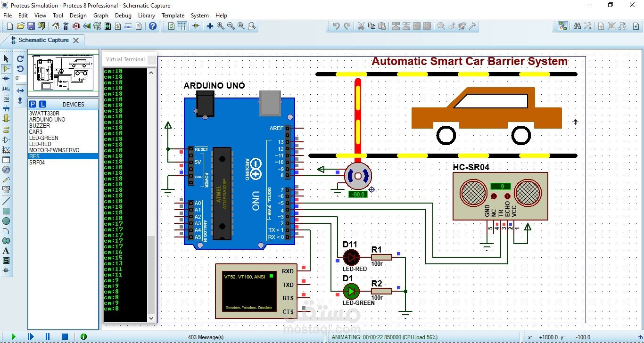
Task: Open project using the folder icon
Action: coord(20,26)
